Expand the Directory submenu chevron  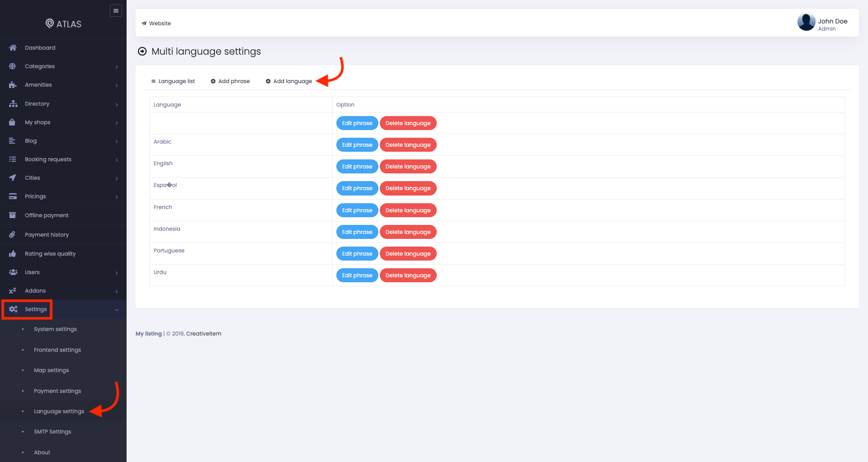tap(117, 104)
